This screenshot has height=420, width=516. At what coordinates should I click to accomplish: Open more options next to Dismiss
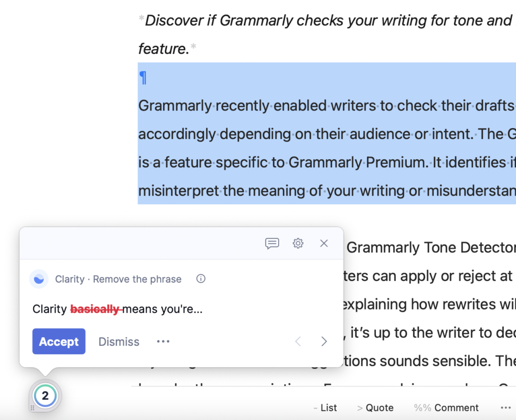pyautogui.click(x=163, y=341)
